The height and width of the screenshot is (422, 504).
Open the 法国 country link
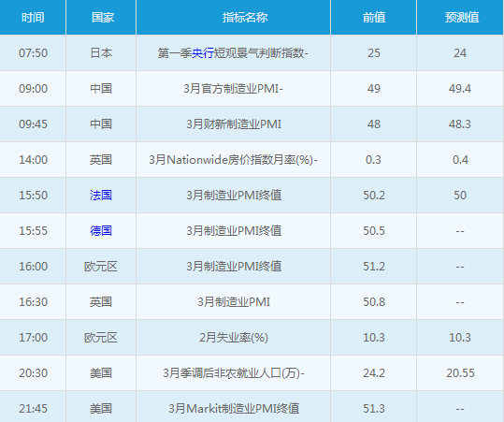coord(101,196)
